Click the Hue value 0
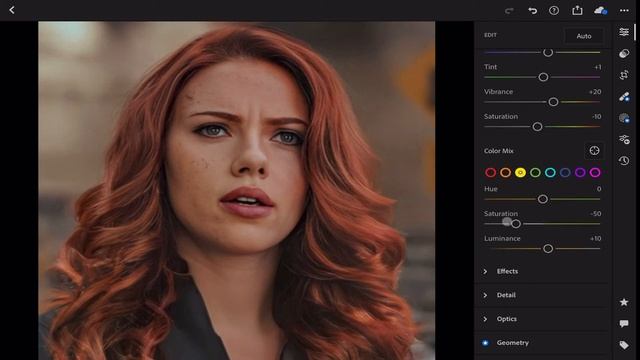This screenshot has height=360, width=640. tap(599, 189)
